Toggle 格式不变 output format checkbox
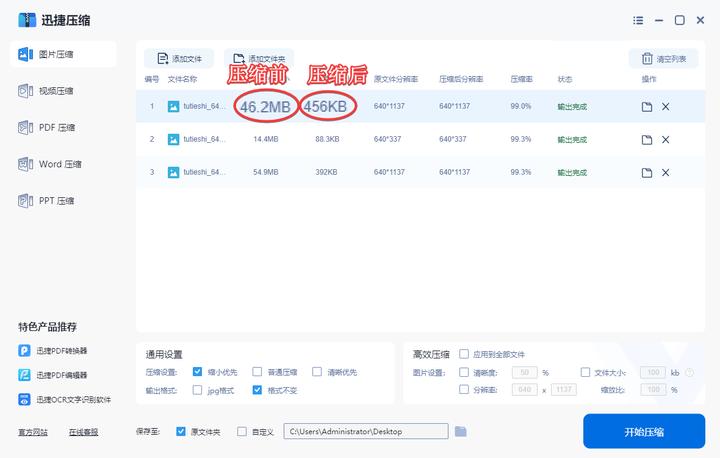This screenshot has height=458, width=720. 257,390
